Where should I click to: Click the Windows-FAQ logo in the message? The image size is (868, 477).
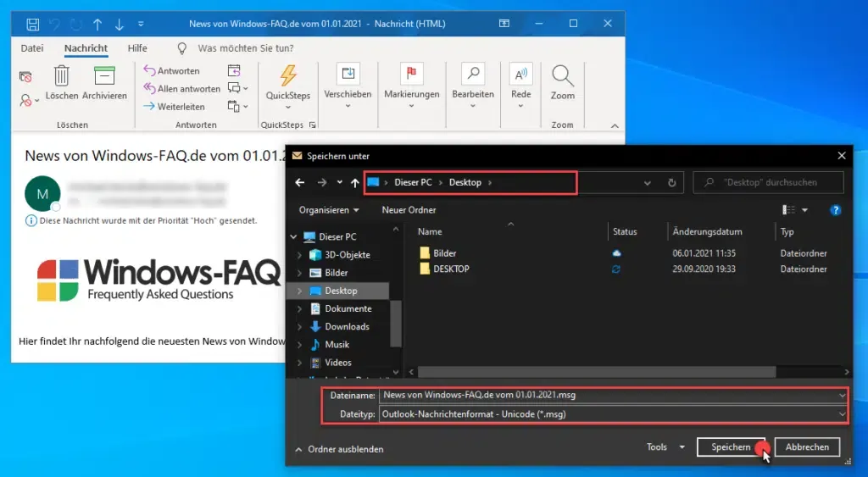point(159,280)
